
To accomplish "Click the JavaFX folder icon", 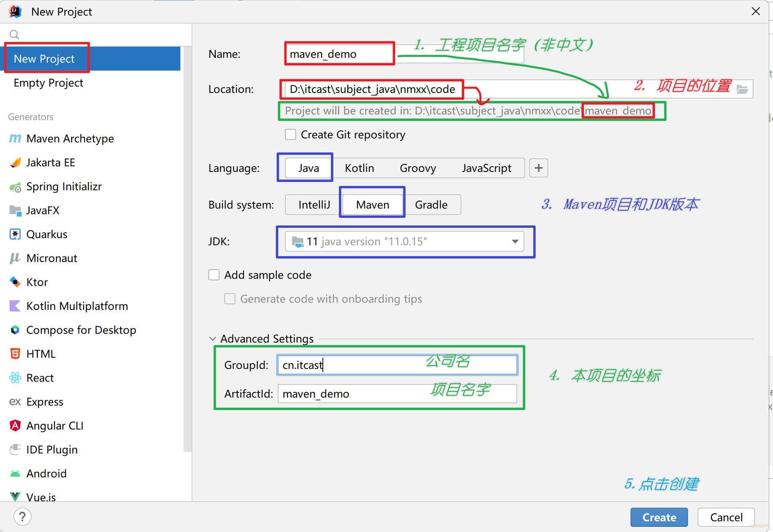I will pos(15,210).
